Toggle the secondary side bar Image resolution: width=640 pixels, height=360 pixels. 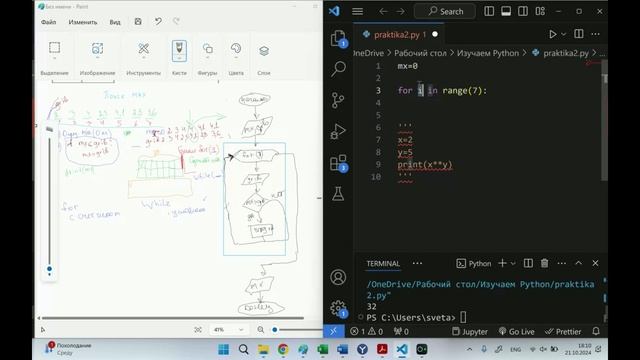click(523, 11)
